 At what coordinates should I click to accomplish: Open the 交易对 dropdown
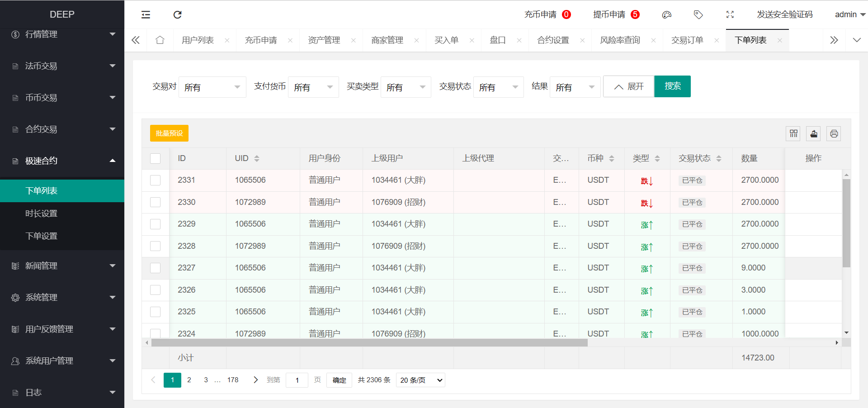pyautogui.click(x=212, y=87)
